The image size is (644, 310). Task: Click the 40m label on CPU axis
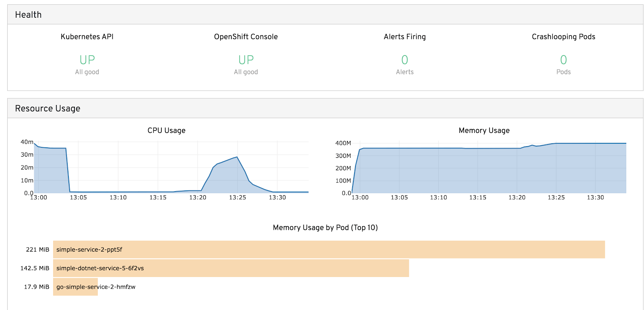point(27,142)
